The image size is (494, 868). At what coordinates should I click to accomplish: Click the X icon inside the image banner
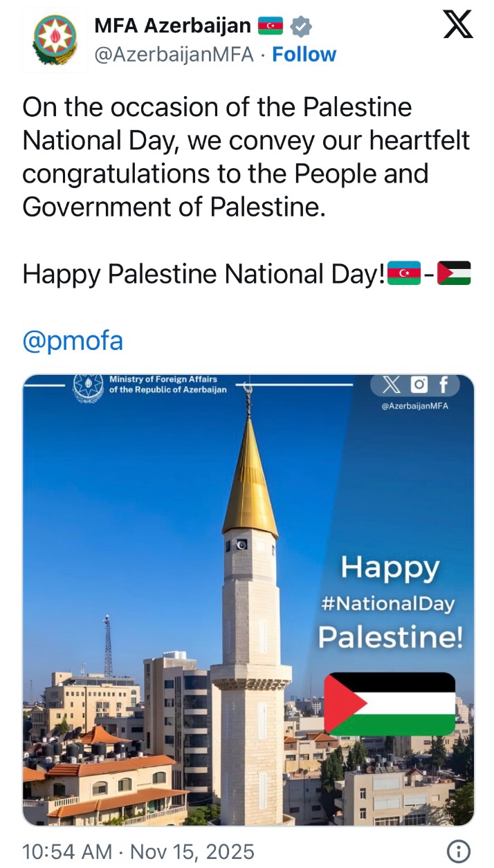point(392,385)
